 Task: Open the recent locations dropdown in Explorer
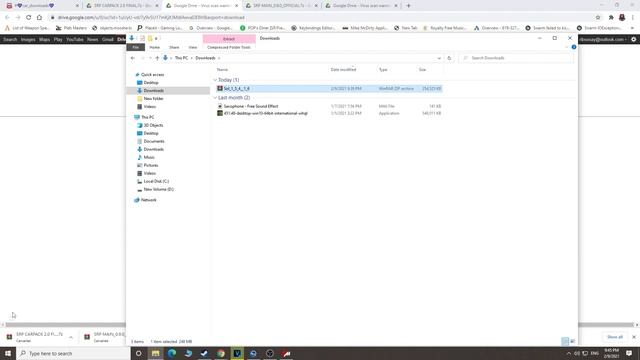click(x=150, y=58)
